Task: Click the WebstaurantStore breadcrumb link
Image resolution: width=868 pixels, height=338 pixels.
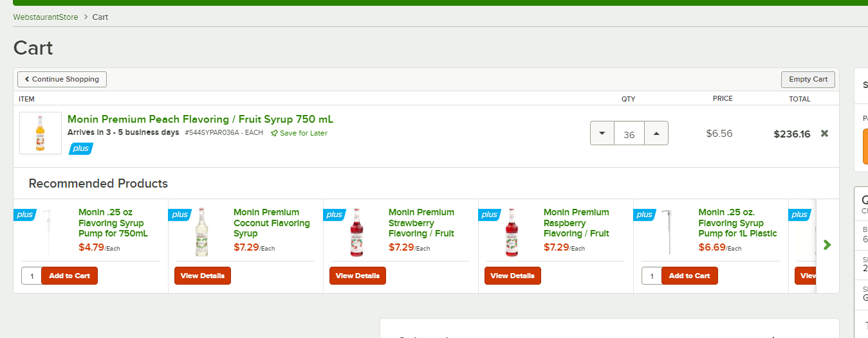Action: tap(46, 17)
